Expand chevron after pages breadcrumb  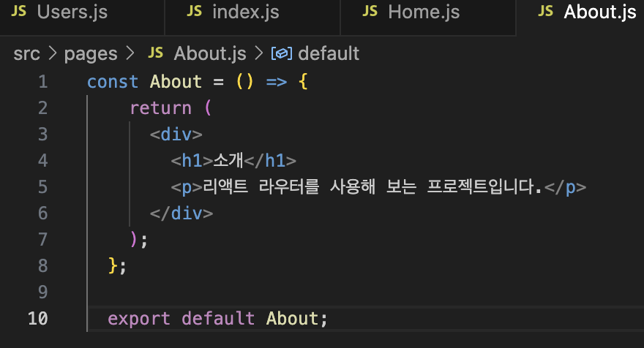(x=130, y=53)
